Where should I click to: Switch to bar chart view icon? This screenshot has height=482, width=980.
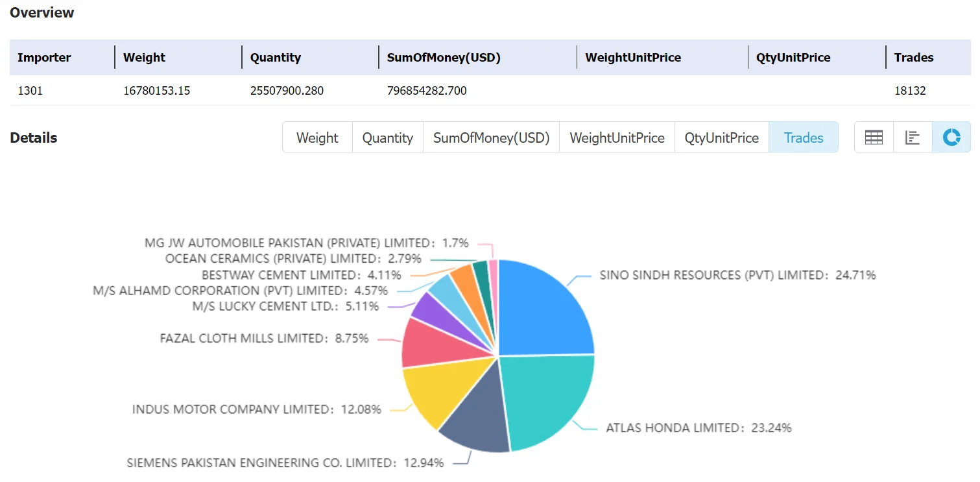[x=913, y=138]
